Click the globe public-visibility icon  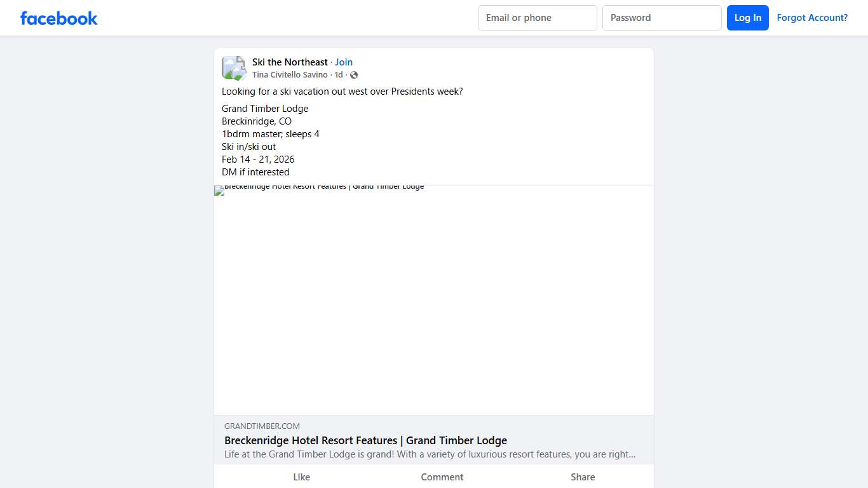(x=354, y=75)
